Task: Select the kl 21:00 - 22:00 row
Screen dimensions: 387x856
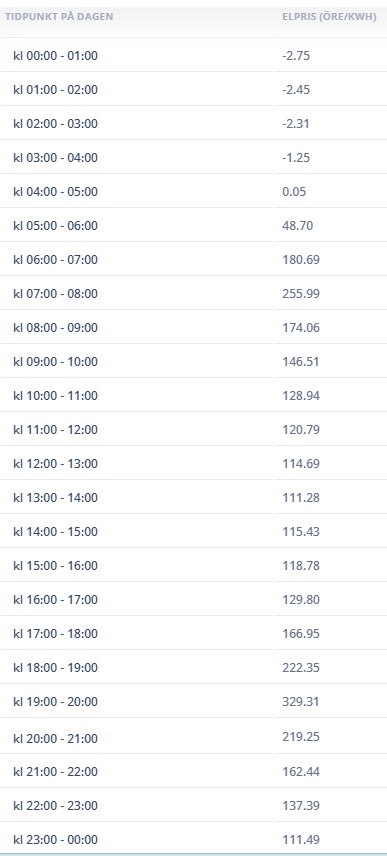Action: [x=193, y=771]
